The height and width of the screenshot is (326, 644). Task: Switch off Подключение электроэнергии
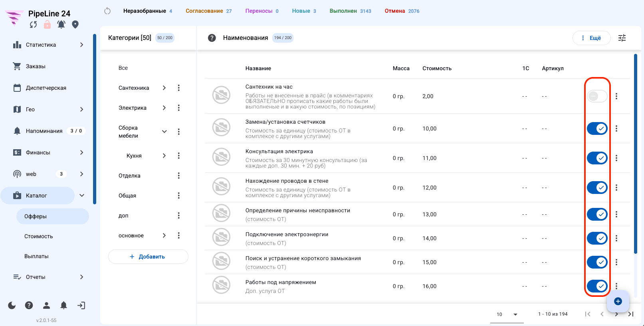coord(597,238)
